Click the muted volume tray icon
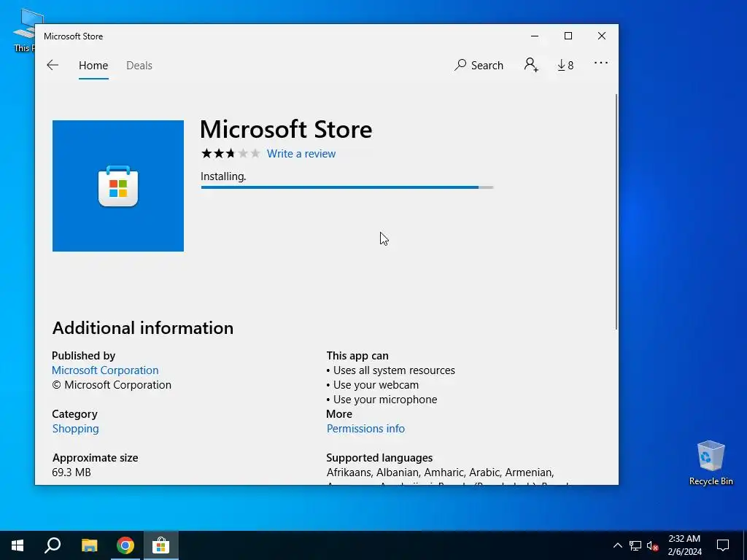Image resolution: width=747 pixels, height=560 pixels. [x=652, y=545]
